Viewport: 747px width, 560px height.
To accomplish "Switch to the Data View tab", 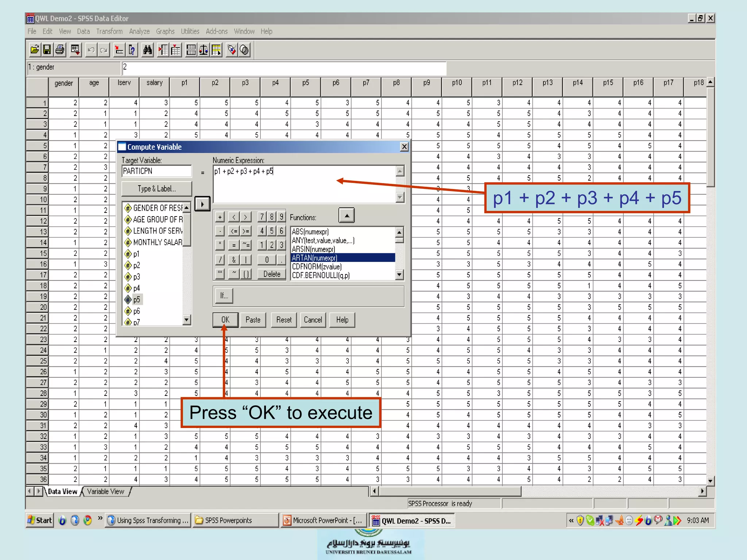I will click(62, 491).
